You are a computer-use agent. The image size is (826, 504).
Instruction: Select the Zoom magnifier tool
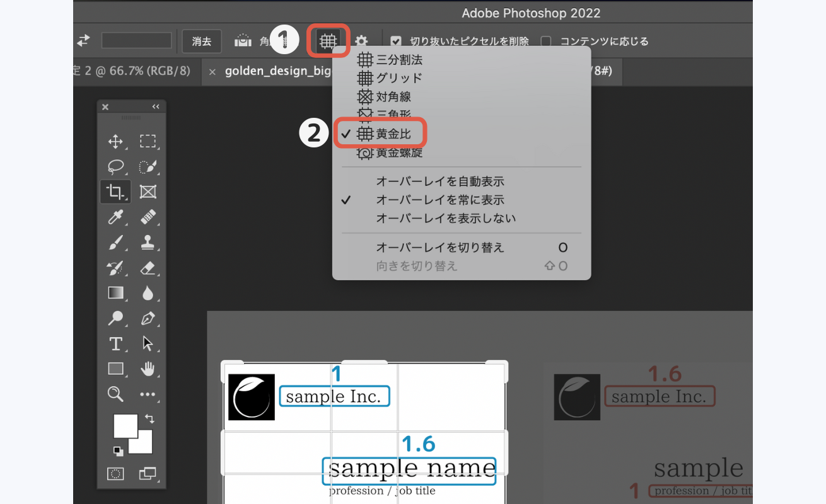click(115, 394)
